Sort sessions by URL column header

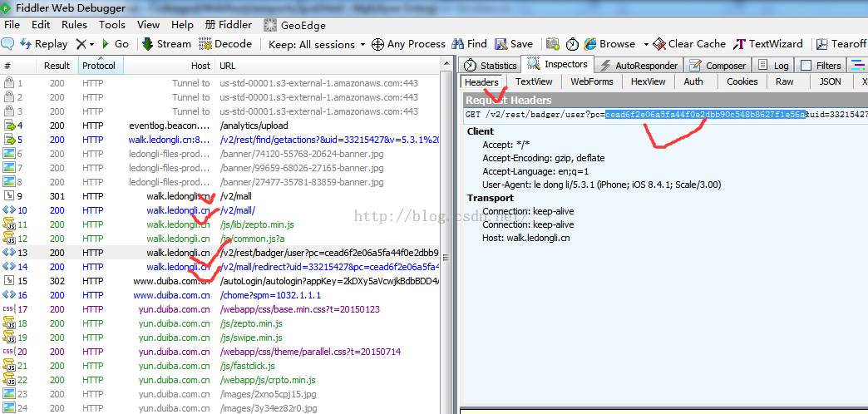pyautogui.click(x=327, y=66)
